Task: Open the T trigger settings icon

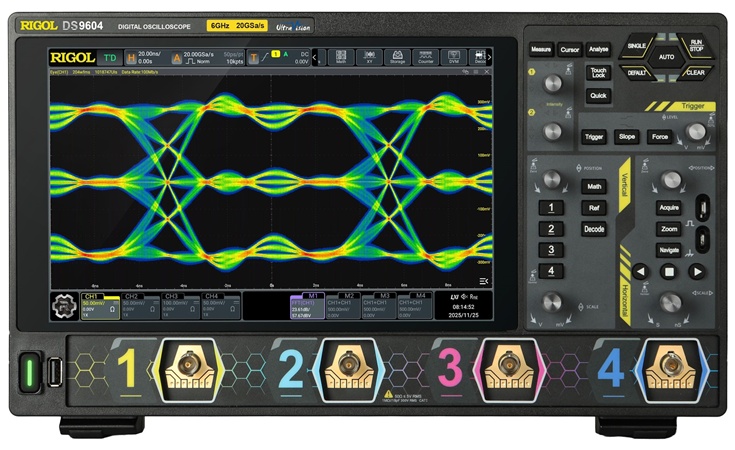Action: 254,58
